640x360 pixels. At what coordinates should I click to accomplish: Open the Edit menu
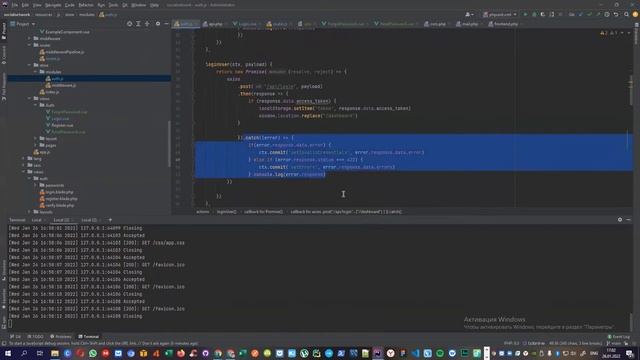tap(25, 5)
